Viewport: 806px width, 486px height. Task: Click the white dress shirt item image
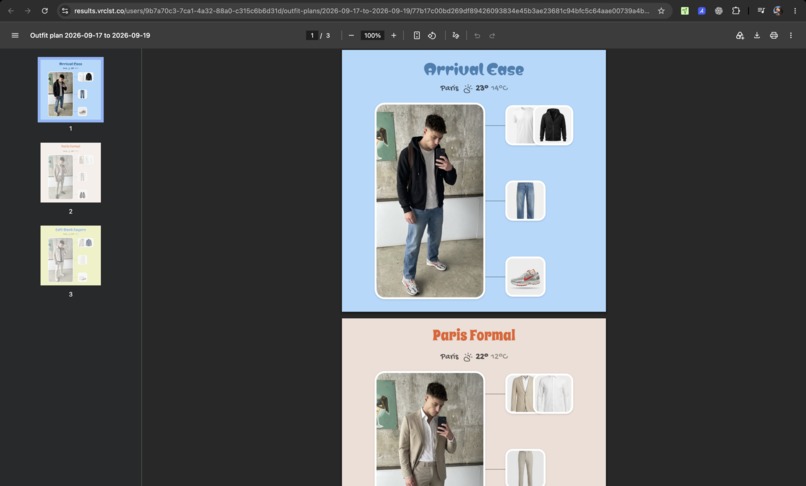click(x=553, y=393)
